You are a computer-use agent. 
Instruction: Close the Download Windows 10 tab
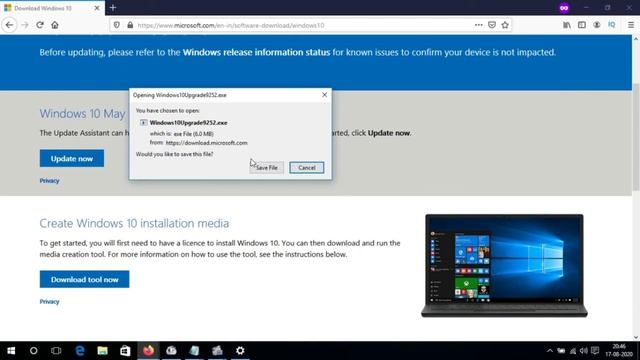[97, 8]
